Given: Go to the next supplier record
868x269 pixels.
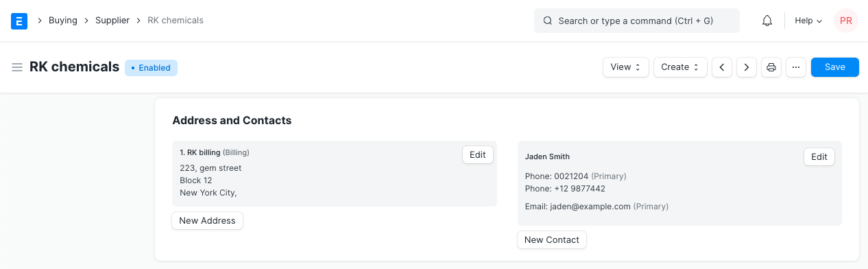Looking at the screenshot, I should click(747, 67).
